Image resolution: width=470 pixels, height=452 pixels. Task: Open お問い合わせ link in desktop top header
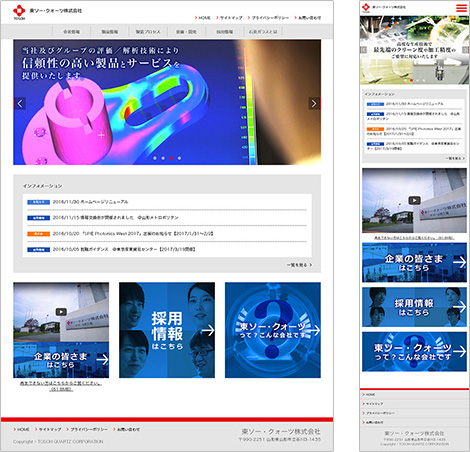(308, 18)
